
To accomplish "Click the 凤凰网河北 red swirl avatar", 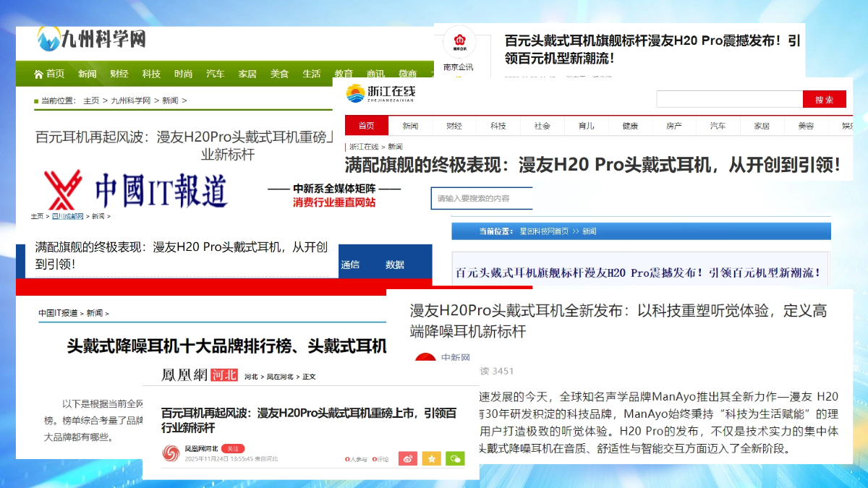I will tap(171, 453).
